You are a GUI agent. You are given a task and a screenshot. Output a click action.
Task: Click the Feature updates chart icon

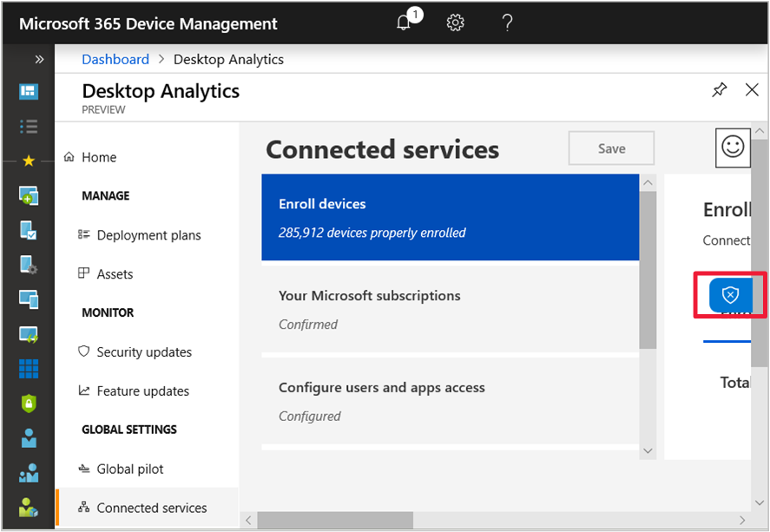(x=84, y=391)
